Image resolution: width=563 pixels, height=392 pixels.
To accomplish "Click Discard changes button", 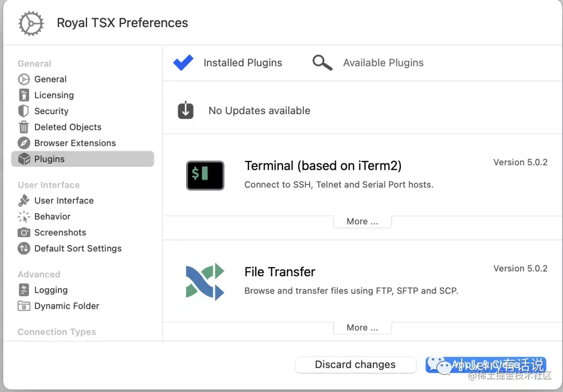I will click(356, 364).
